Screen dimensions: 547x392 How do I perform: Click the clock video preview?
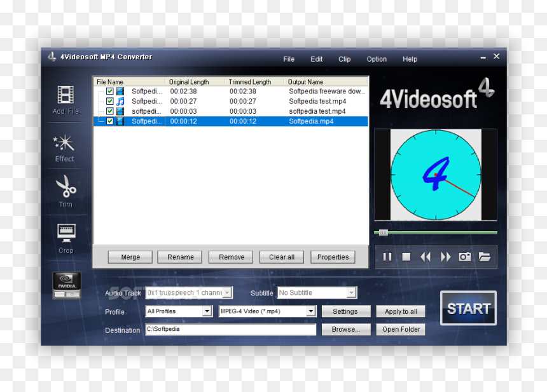[x=436, y=175]
